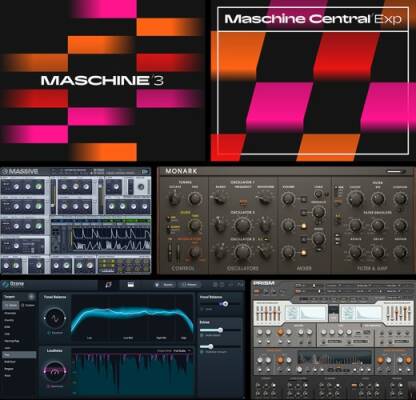Click the Monark logo in the title bar
416x400 pixels.
click(x=181, y=171)
